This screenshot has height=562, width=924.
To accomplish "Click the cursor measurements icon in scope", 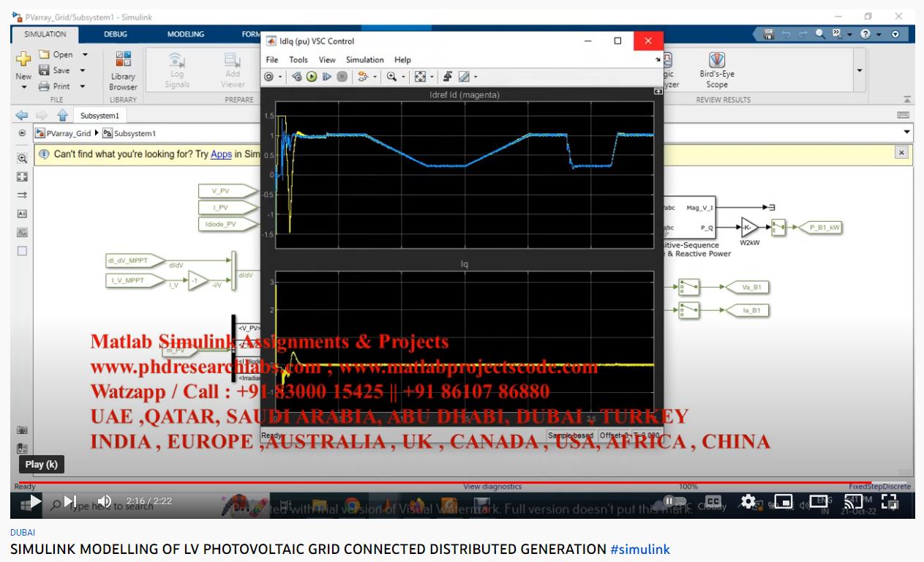I will point(447,76).
